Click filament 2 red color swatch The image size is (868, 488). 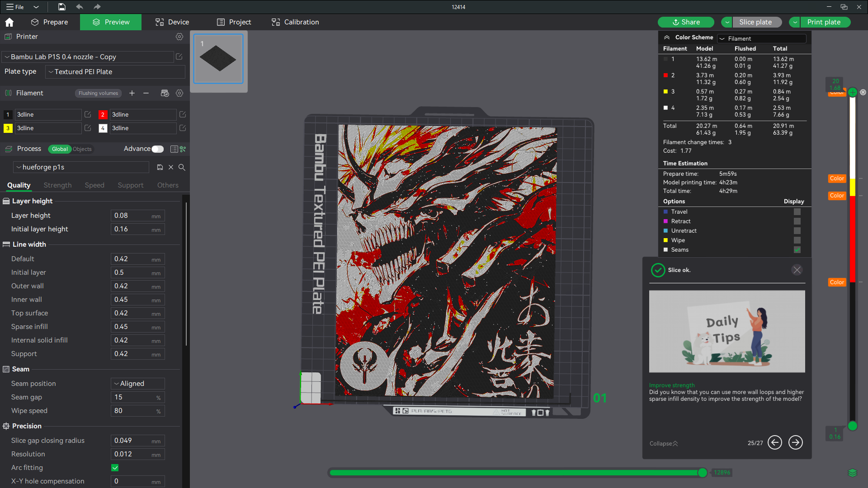coord(103,115)
